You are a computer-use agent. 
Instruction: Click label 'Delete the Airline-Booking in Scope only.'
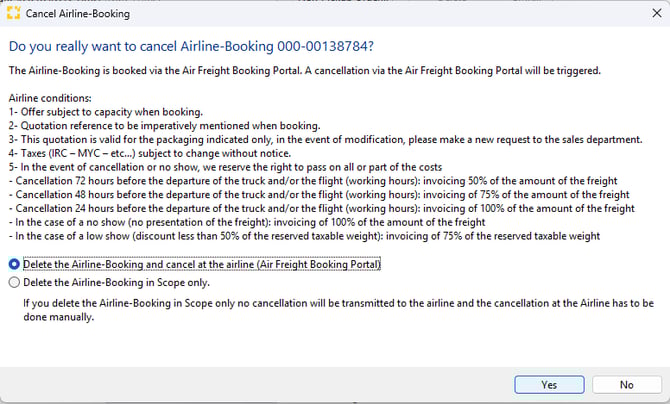[x=116, y=283]
